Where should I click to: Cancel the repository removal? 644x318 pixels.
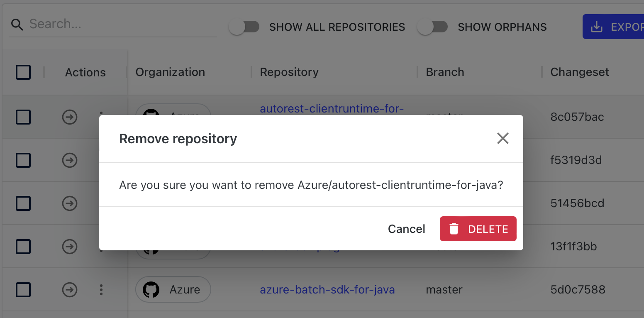pos(406,229)
